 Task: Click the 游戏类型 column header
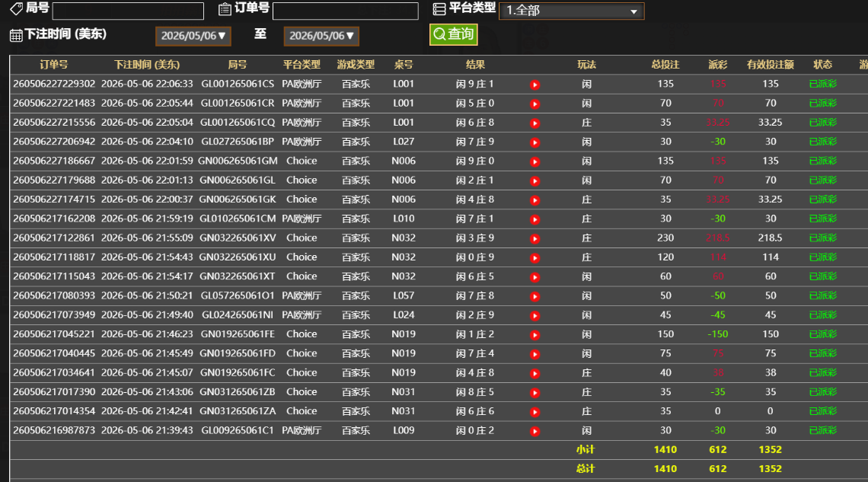(356, 65)
